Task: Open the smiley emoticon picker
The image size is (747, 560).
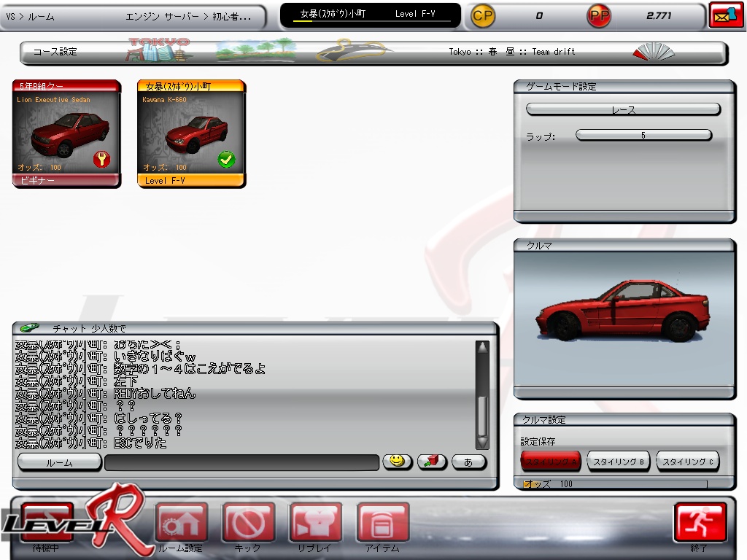Action: [398, 462]
